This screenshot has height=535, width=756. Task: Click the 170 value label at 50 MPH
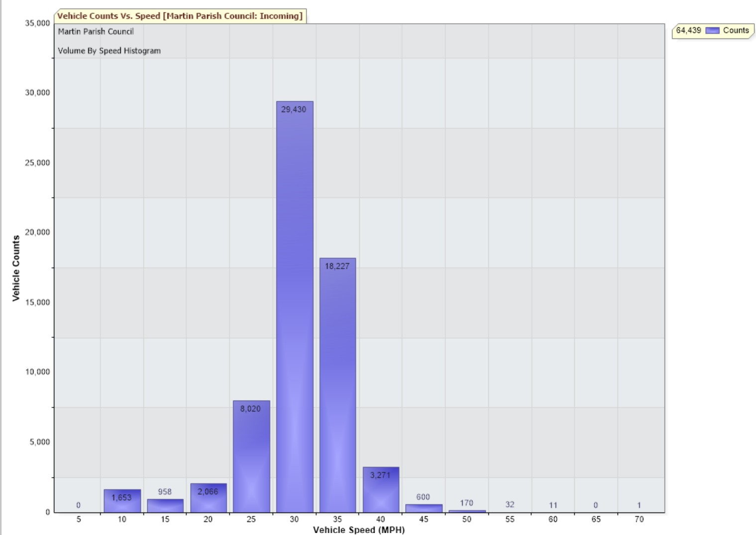tap(466, 503)
